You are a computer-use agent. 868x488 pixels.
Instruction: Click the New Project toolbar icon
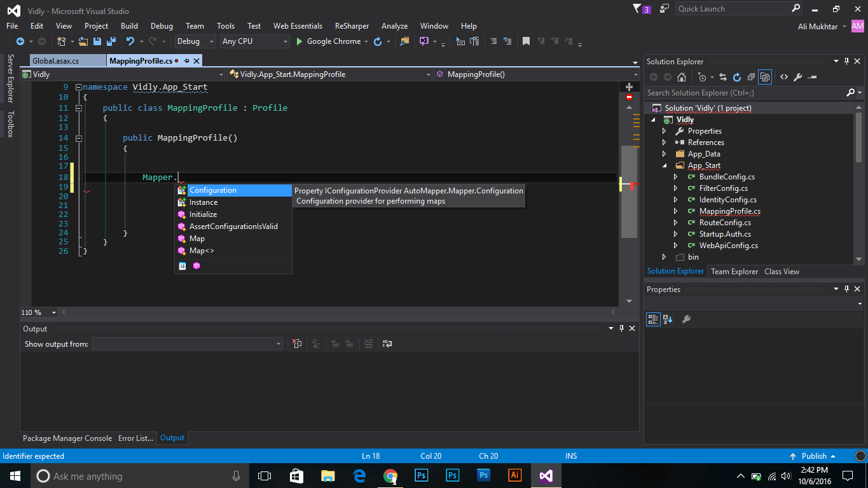click(x=62, y=41)
